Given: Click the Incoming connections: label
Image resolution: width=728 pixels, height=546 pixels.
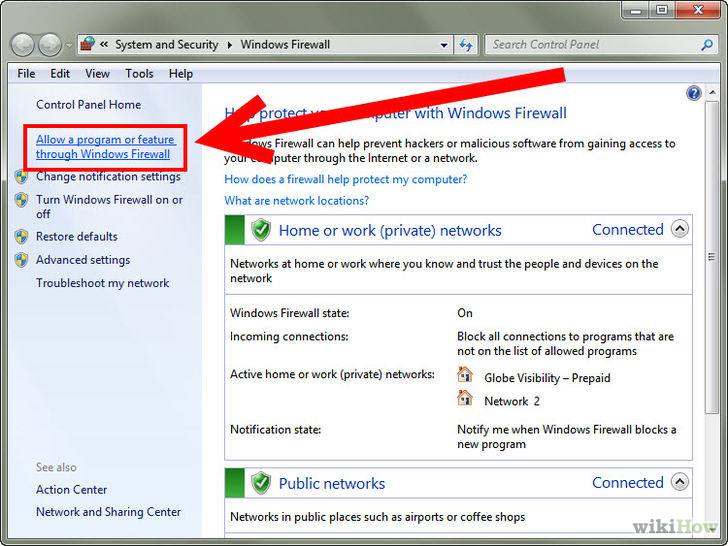Looking at the screenshot, I should 289,336.
